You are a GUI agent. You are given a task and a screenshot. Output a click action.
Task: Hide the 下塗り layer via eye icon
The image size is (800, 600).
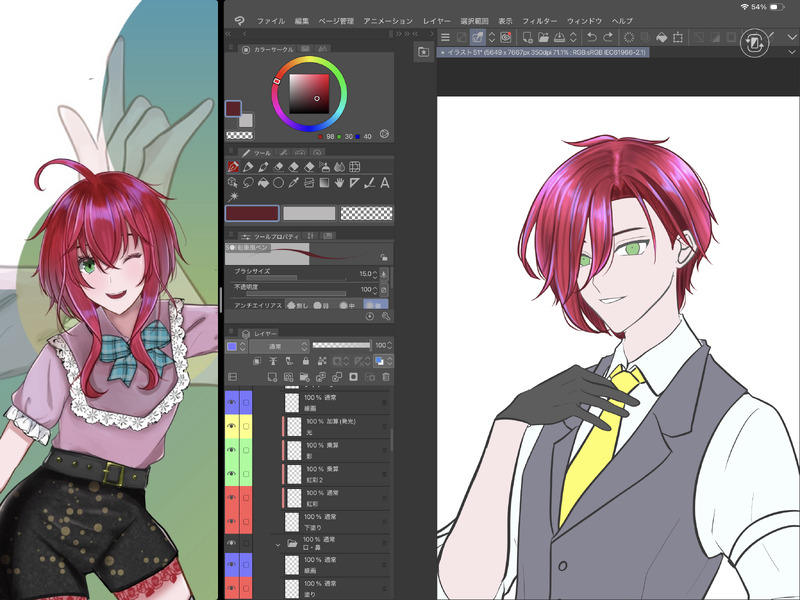(x=232, y=521)
